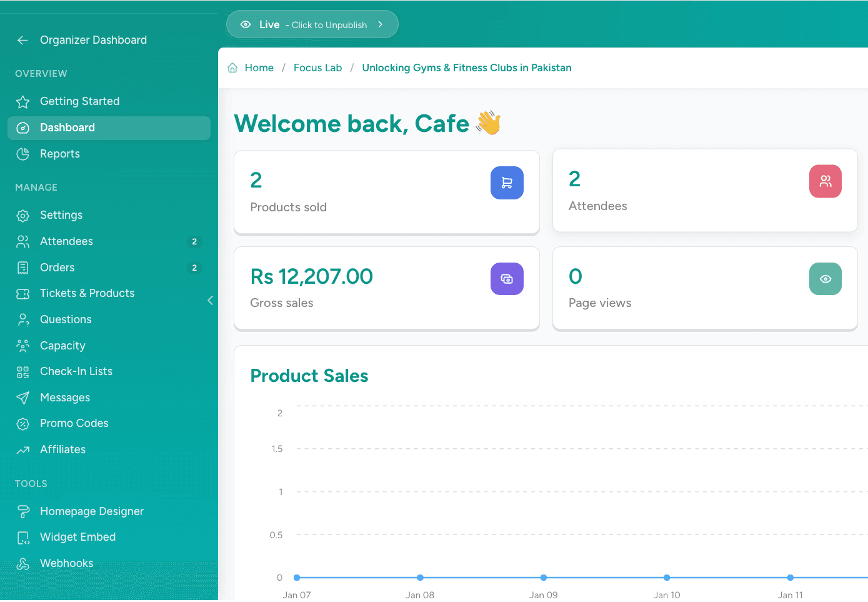This screenshot has width=868, height=602.
Task: Click the Attendees people icon in sidebar
Action: tap(23, 241)
